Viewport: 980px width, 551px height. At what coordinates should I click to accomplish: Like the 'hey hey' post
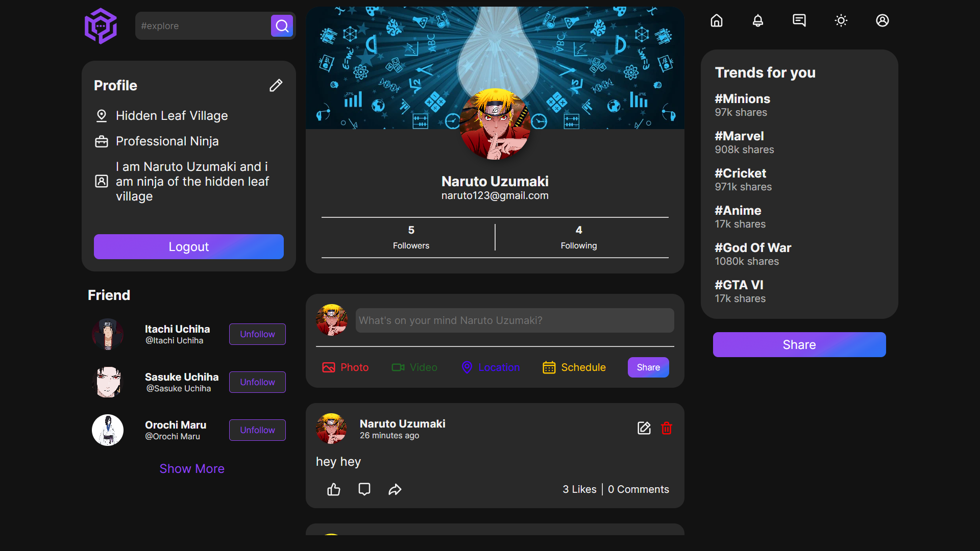point(334,489)
